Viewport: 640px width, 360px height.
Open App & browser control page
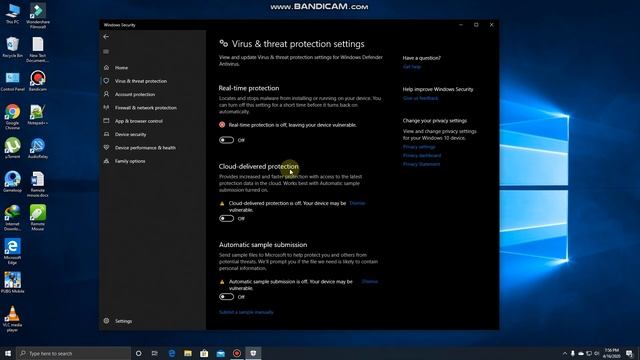pyautogui.click(x=139, y=121)
